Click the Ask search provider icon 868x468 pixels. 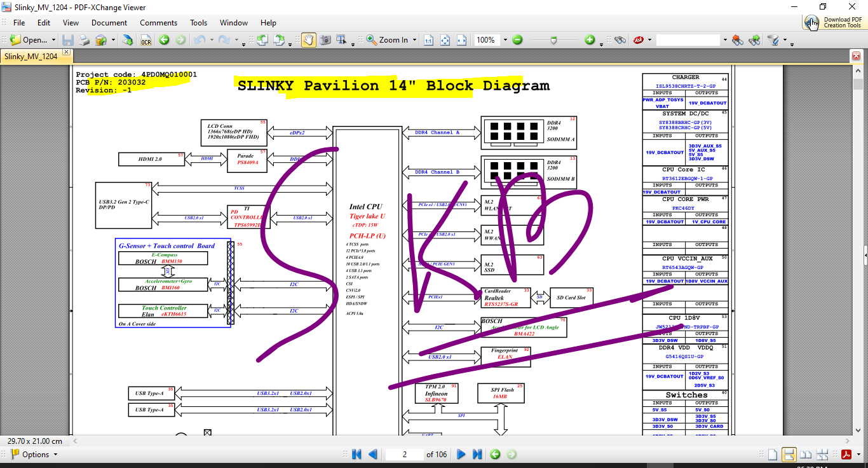point(638,40)
